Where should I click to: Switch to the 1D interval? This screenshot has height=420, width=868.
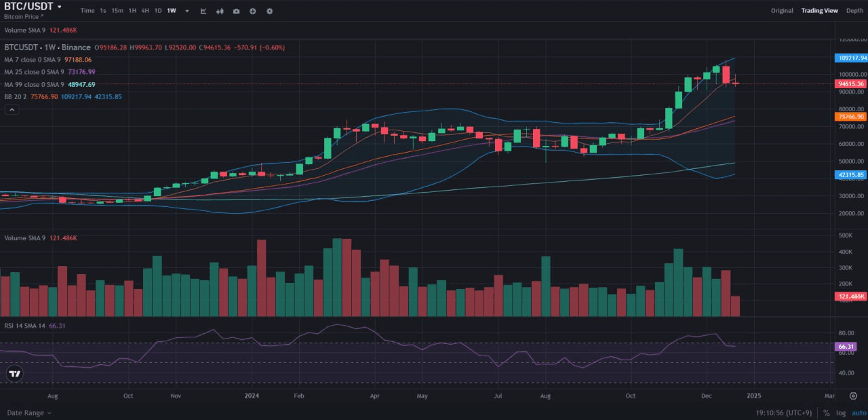(x=158, y=11)
